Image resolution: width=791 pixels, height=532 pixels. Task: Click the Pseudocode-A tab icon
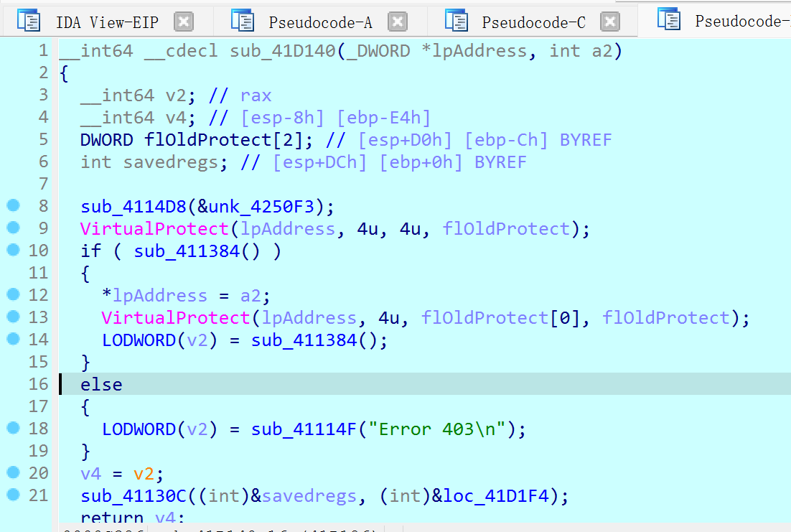pos(243,21)
